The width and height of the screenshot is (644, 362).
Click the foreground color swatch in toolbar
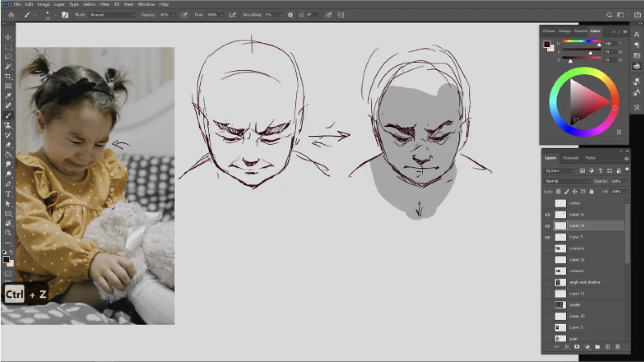click(6, 259)
